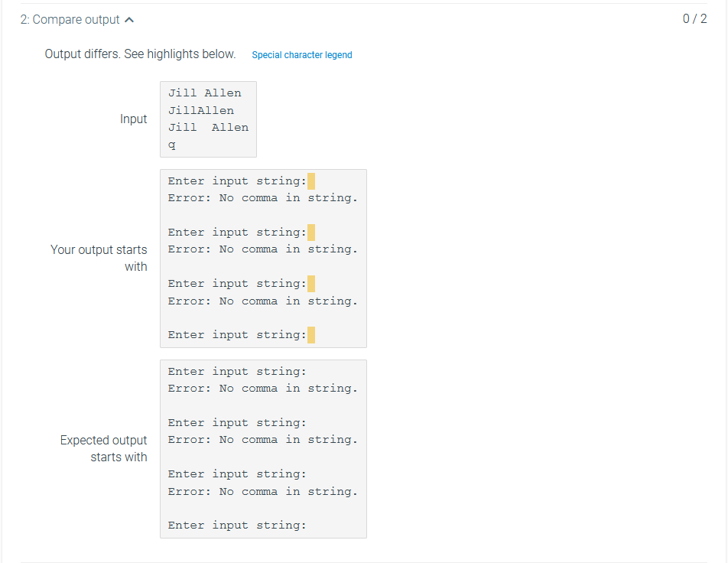Click the '0 / 2' score indicator
The image size is (728, 563).
(x=695, y=18)
